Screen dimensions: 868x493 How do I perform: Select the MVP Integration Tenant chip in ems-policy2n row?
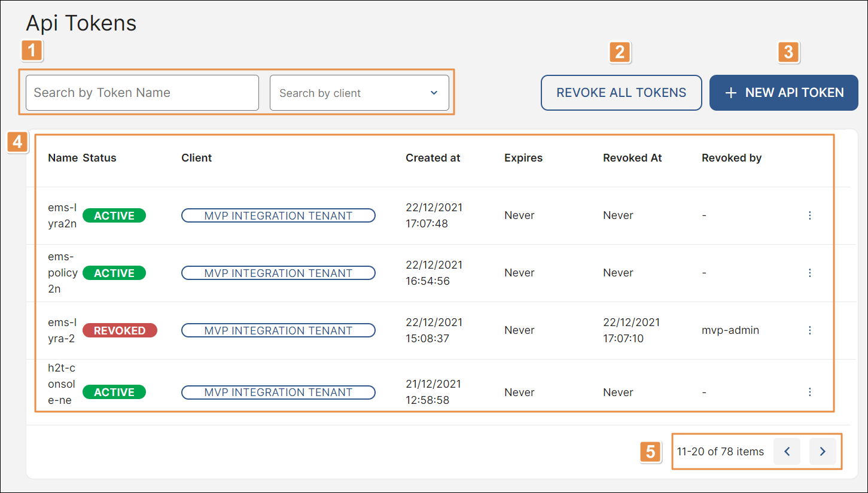point(278,273)
